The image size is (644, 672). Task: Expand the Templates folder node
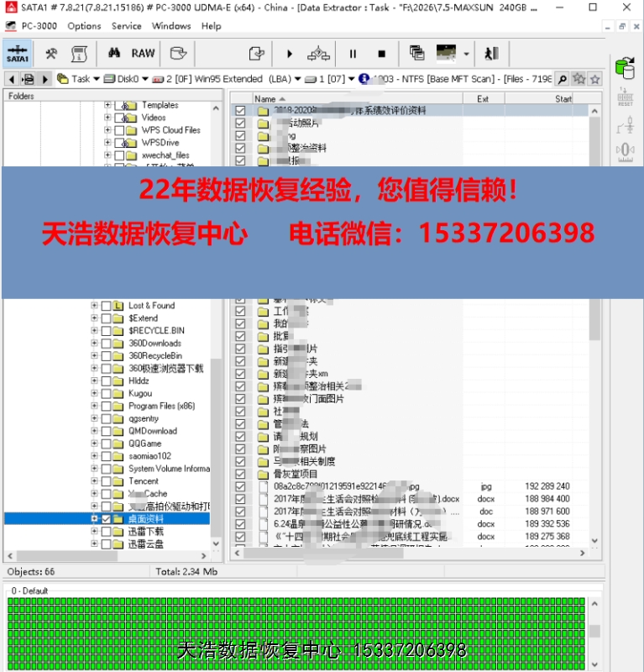(x=107, y=105)
